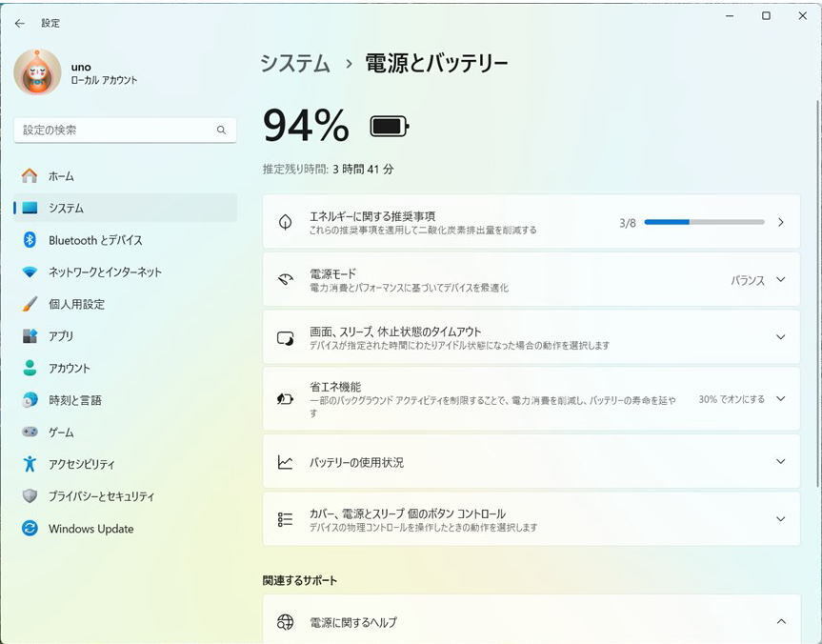The height and width of the screenshot is (644, 822).
Task: Click システム breadcrumb link
Action: click(x=295, y=64)
